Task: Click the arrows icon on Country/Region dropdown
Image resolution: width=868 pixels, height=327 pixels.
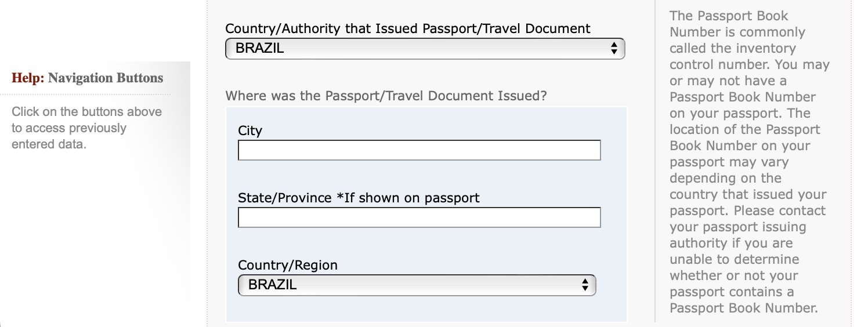Action: pos(585,285)
